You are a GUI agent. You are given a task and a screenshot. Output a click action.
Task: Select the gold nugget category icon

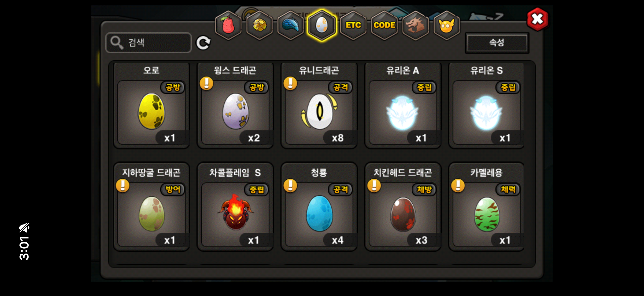click(x=259, y=25)
